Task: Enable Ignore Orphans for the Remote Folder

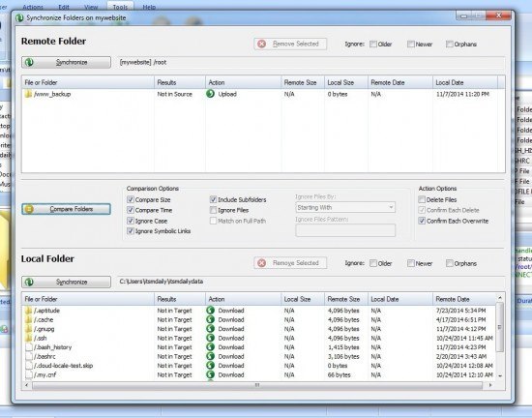Action: tap(450, 45)
